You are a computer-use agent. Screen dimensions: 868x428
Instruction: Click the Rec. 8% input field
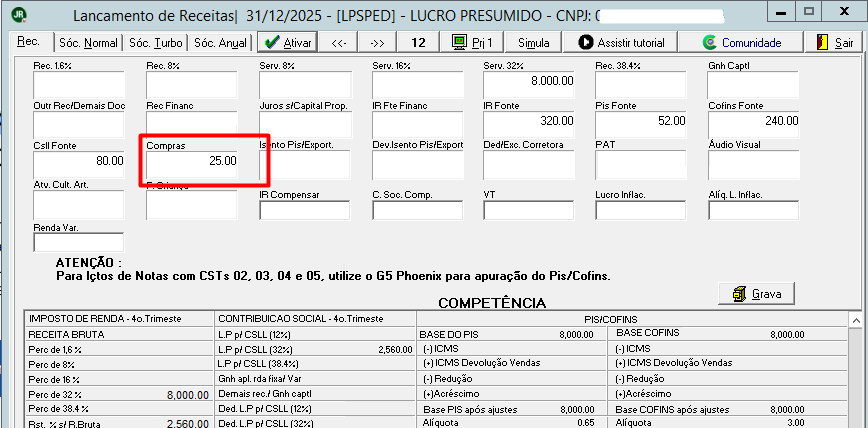click(x=192, y=85)
